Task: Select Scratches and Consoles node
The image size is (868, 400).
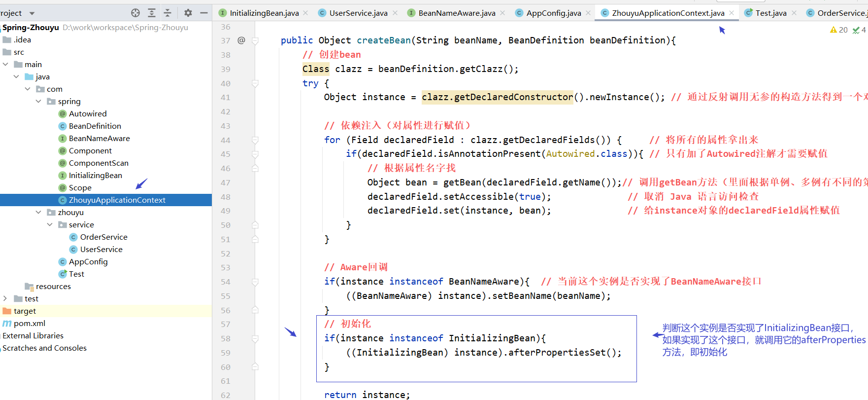Action: pos(44,348)
